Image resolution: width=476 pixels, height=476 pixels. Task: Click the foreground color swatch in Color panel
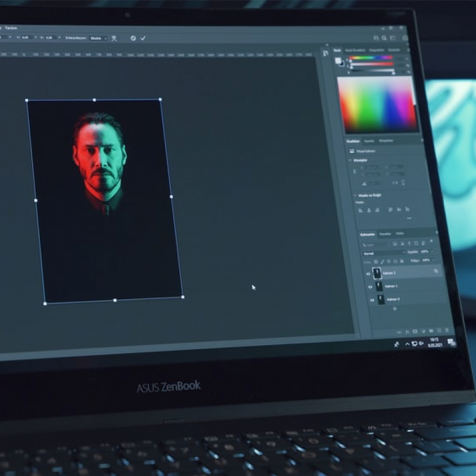click(338, 61)
